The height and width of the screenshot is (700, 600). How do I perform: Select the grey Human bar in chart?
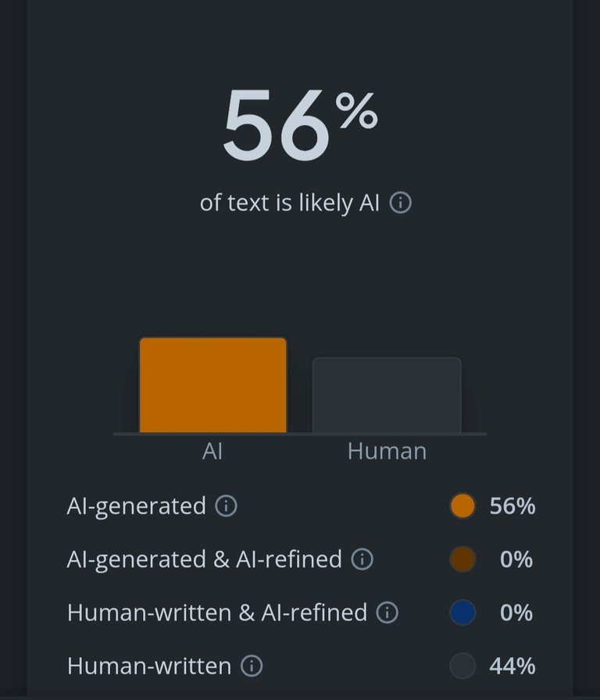pyautogui.click(x=387, y=395)
